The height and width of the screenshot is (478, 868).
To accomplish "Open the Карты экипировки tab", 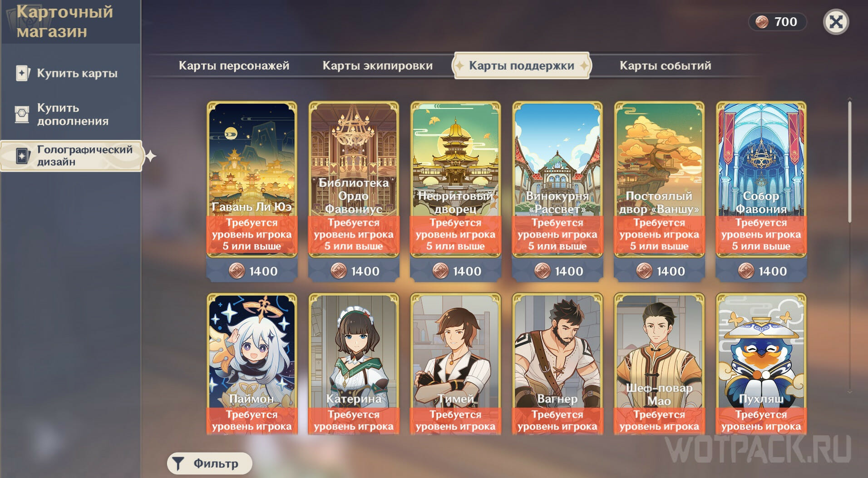I will pos(377,65).
